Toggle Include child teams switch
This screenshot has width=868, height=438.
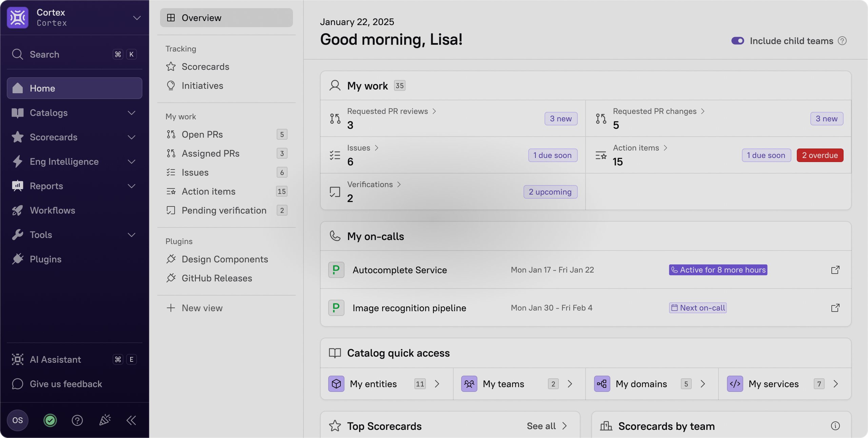pos(737,41)
